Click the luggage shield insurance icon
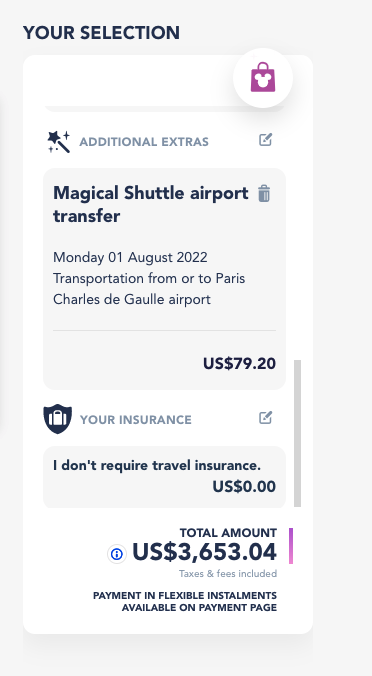 57,419
